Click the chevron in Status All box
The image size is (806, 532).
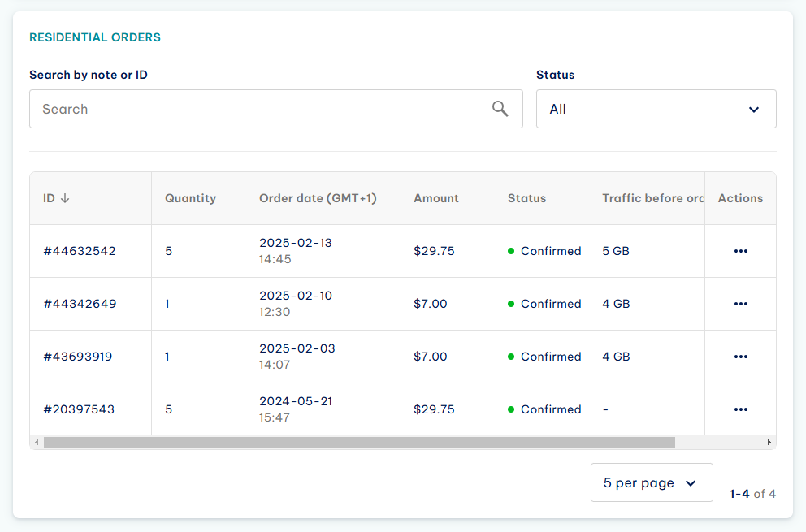[x=753, y=110]
